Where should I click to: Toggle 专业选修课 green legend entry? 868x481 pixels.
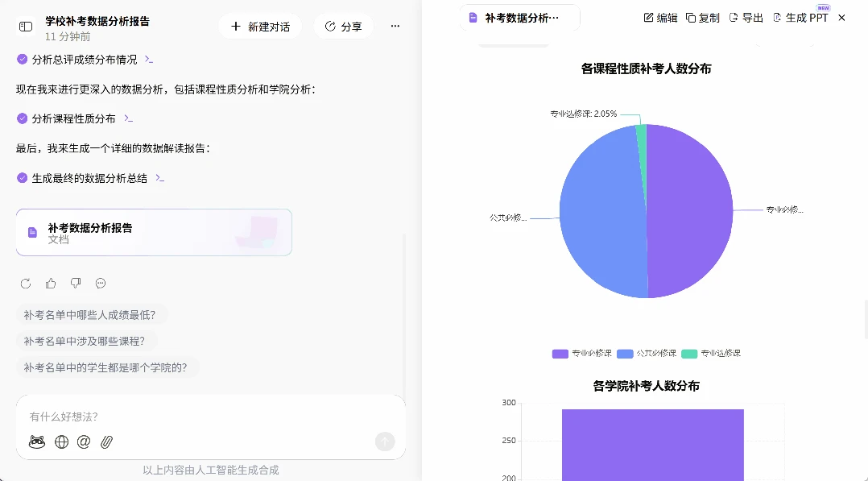point(711,354)
